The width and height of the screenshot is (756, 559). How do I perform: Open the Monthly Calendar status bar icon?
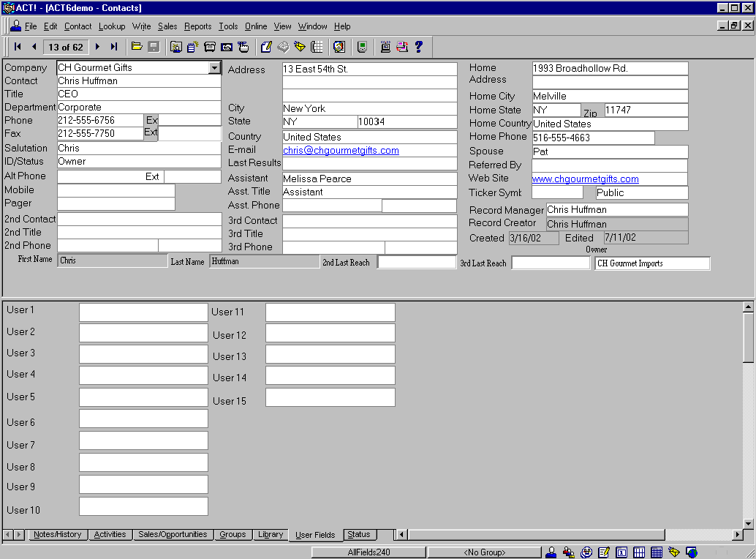tap(656, 552)
